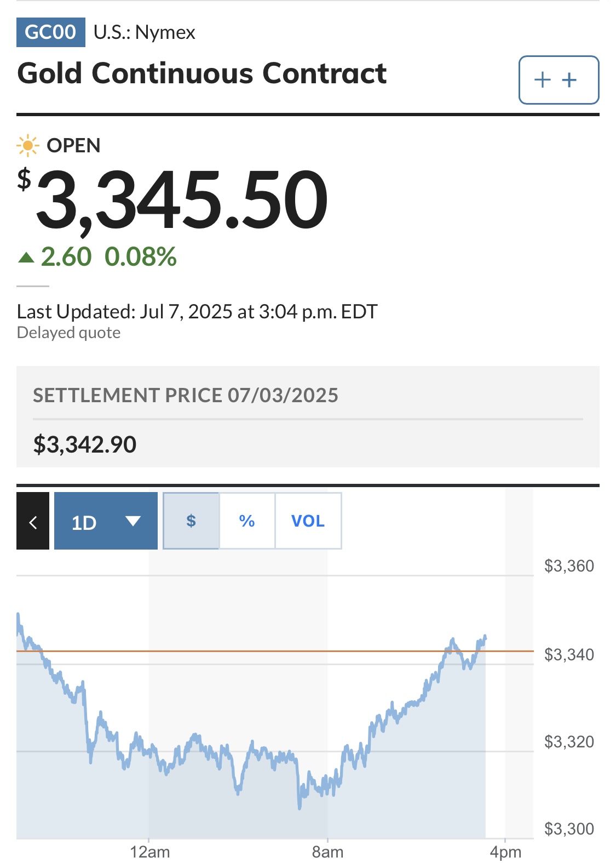Toggle the VOL chart overlay

[x=308, y=521]
